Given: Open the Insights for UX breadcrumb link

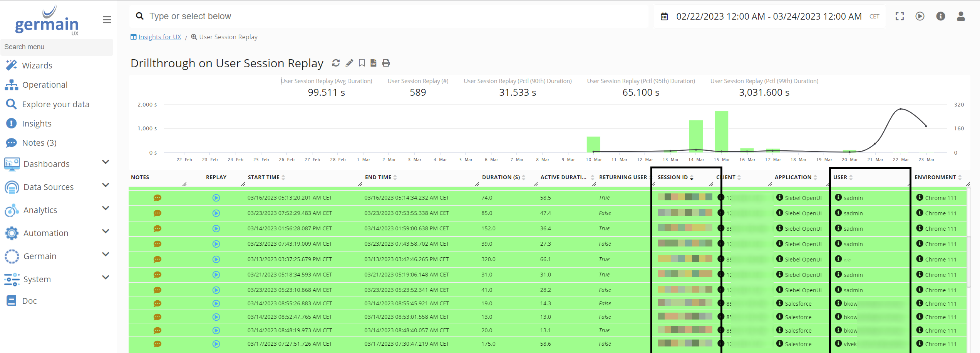Looking at the screenshot, I should [159, 37].
